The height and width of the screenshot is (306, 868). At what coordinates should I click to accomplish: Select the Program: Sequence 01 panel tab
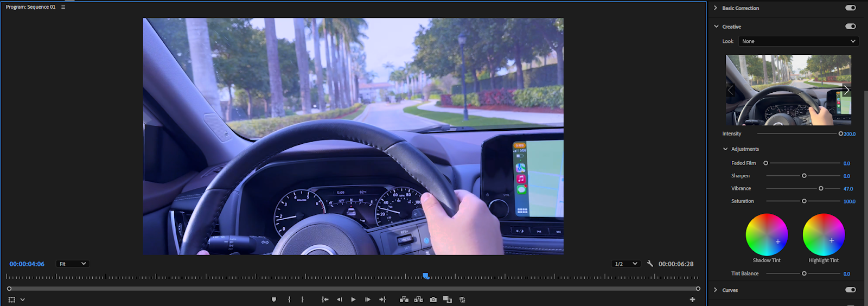click(30, 7)
